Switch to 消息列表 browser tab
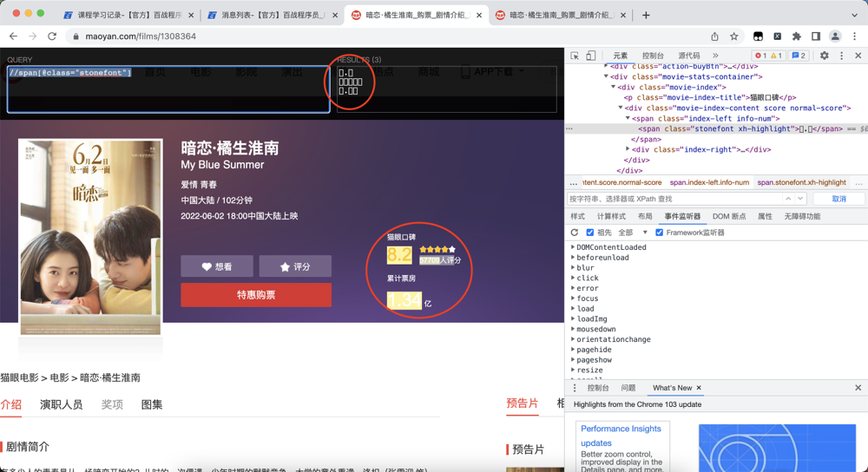This screenshot has height=472, width=868. coord(273,16)
